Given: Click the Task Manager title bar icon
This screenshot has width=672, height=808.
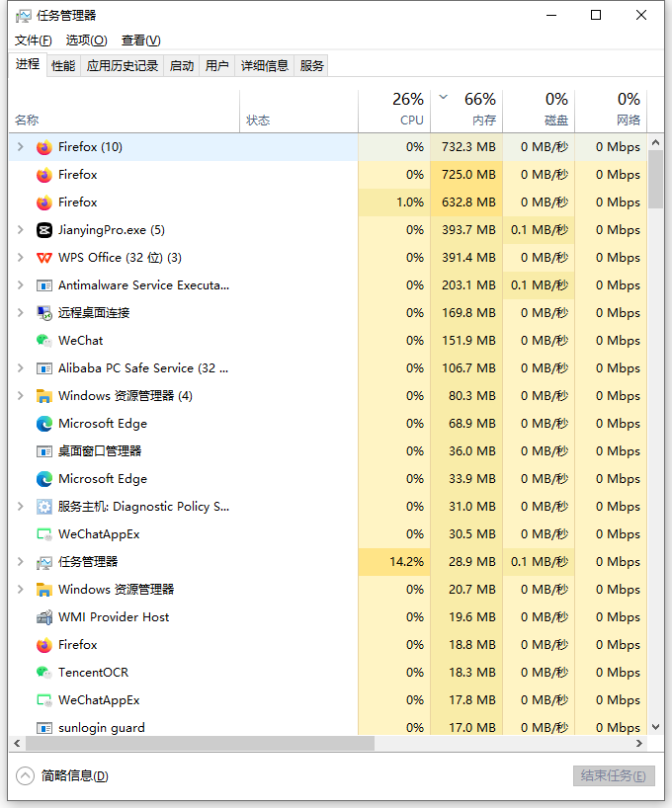Looking at the screenshot, I should [23, 16].
